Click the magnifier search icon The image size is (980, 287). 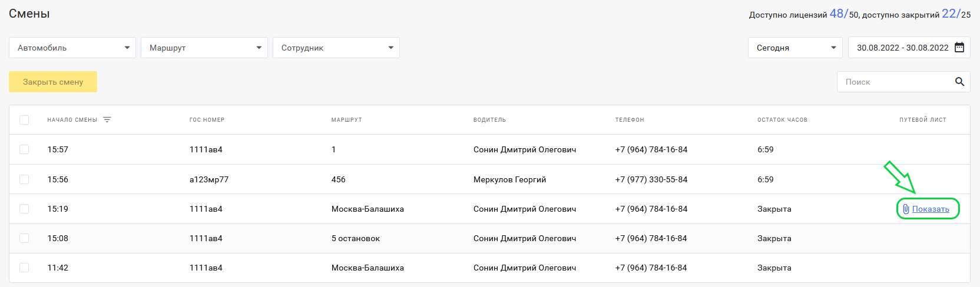pyautogui.click(x=959, y=82)
